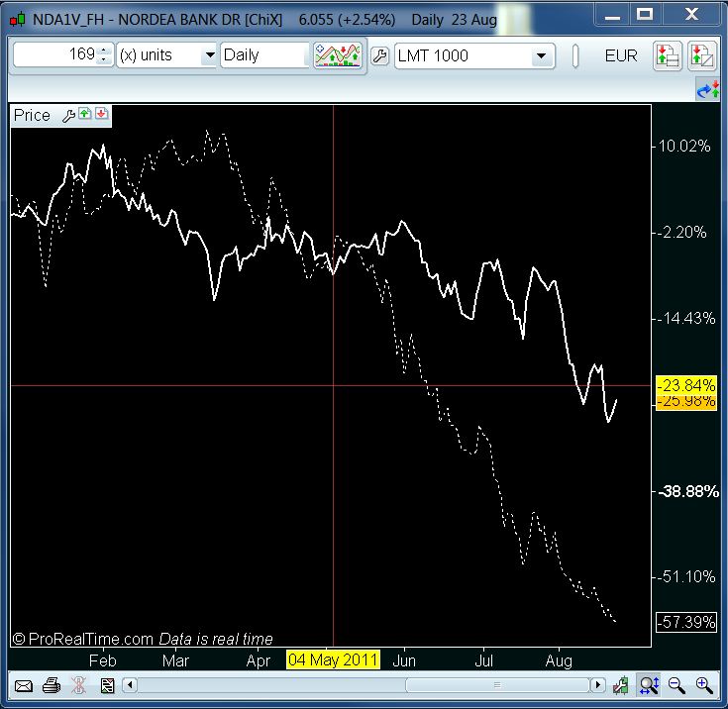Click the horizontal chart scrollbar thumb
Viewport: 728px width, 709px height.
[x=497, y=685]
